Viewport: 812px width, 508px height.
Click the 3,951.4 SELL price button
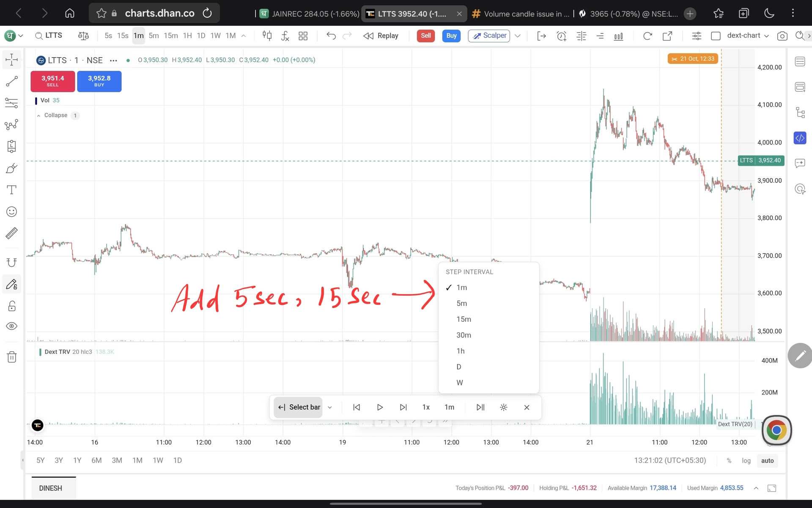tap(53, 81)
